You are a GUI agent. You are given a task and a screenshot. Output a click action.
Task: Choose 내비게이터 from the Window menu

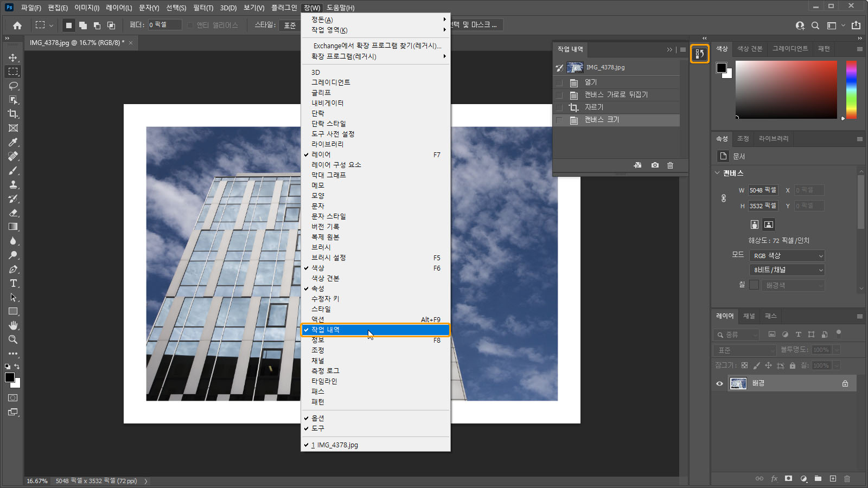click(x=375, y=103)
